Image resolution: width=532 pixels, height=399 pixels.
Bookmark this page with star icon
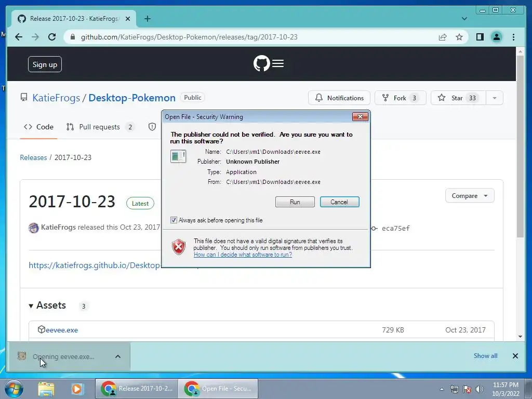459,37
